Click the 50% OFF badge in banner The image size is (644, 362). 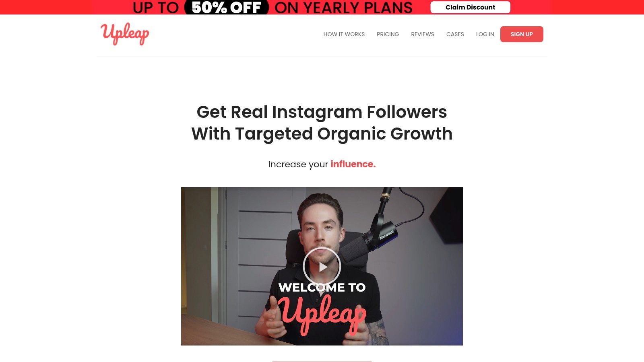pos(227,7)
